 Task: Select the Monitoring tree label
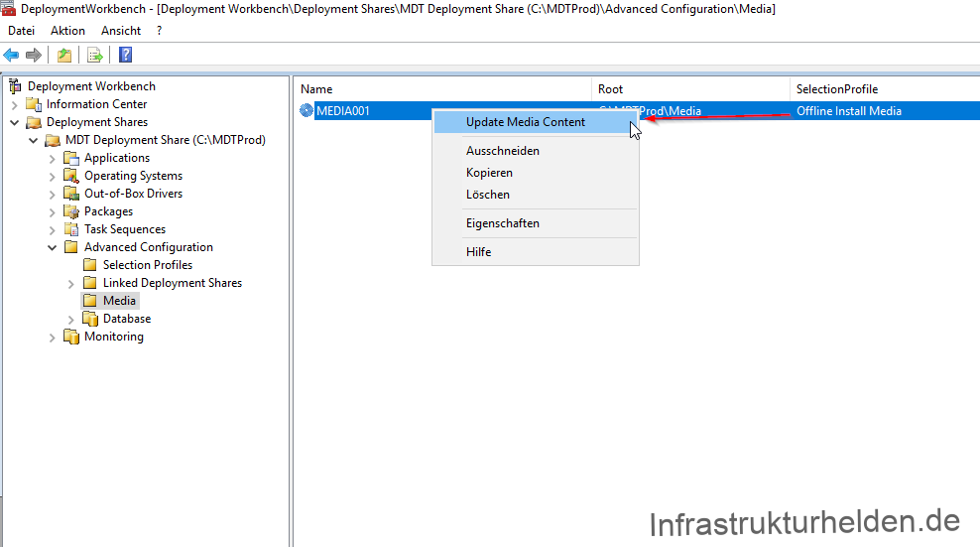coord(114,337)
